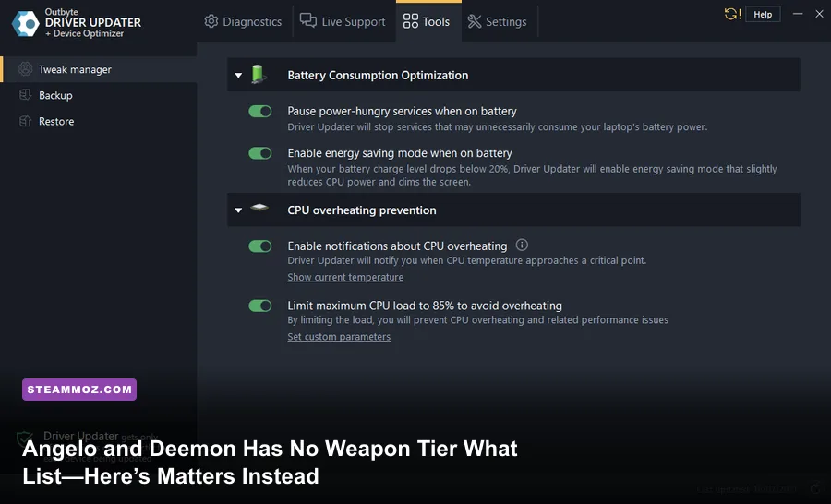The height and width of the screenshot is (504, 831).
Task: Click the '+ Device Optimizer' subtitle text
Action: point(84,33)
